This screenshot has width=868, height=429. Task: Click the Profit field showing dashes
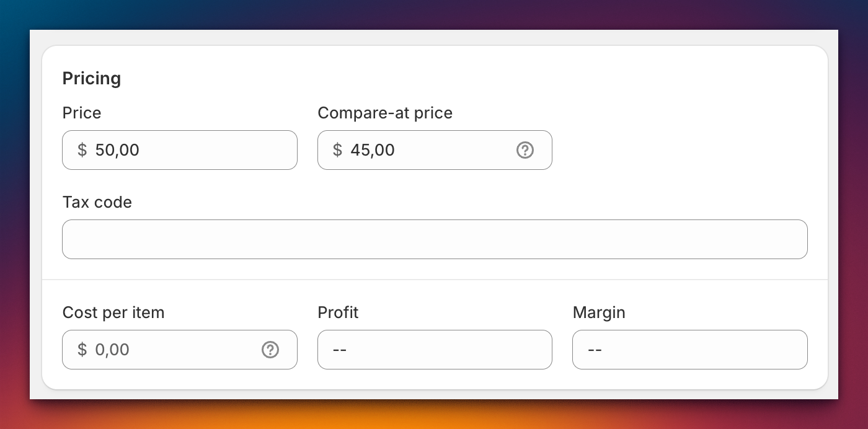click(434, 350)
